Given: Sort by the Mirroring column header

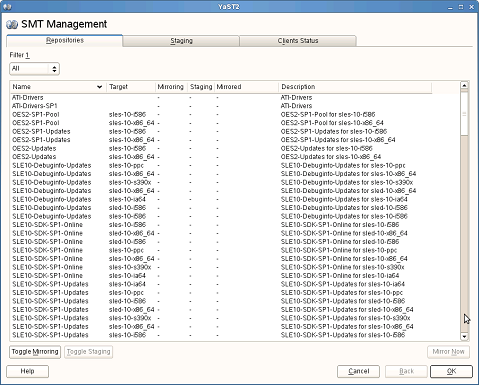Looking at the screenshot, I should click(171, 87).
